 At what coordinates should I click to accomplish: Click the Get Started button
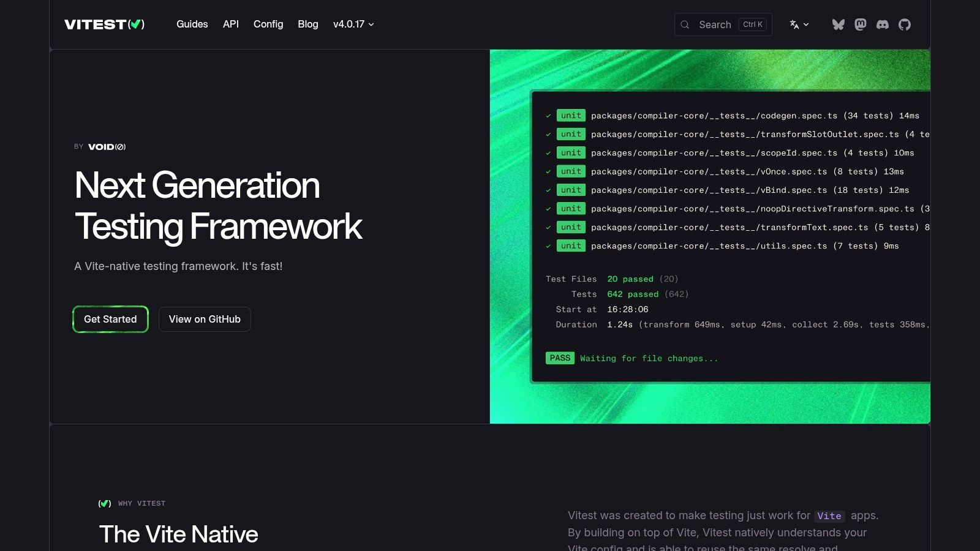110,319
